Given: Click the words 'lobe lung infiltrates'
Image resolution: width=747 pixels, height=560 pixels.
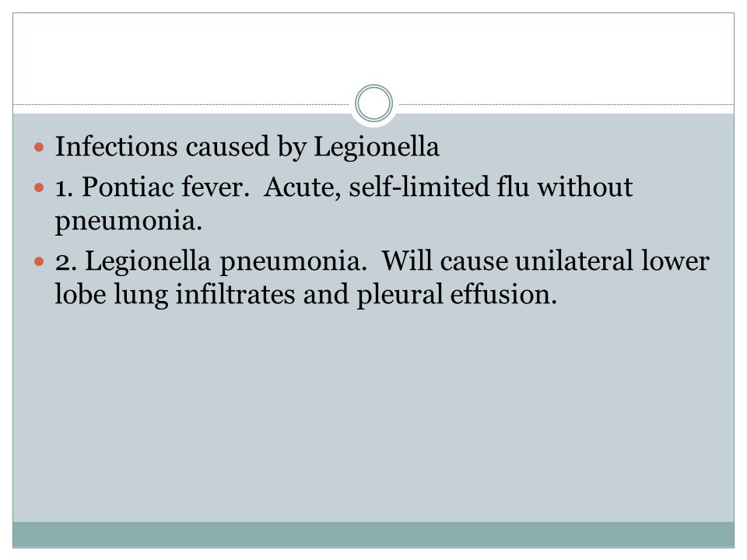Looking at the screenshot, I should click(x=175, y=296).
